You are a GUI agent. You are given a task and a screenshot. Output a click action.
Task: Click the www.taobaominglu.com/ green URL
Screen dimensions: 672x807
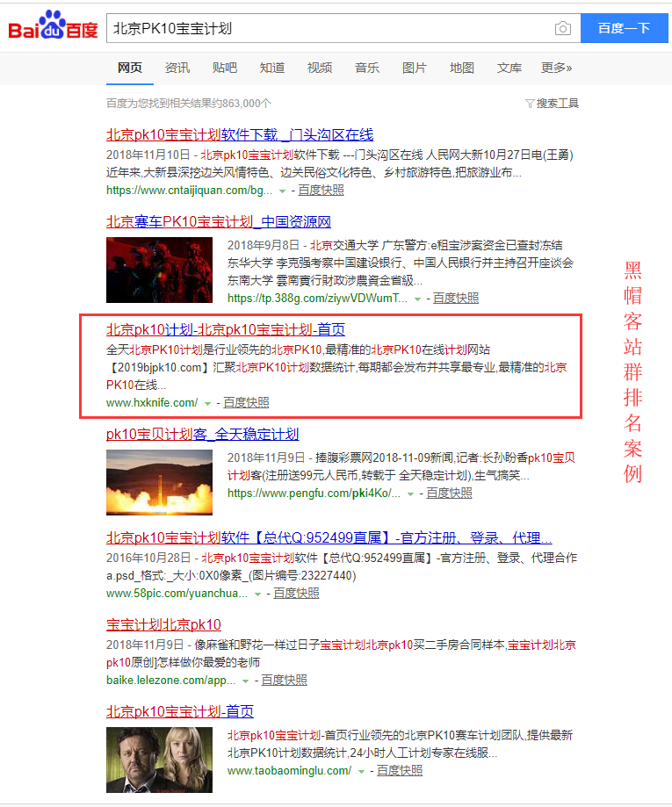[289, 770]
